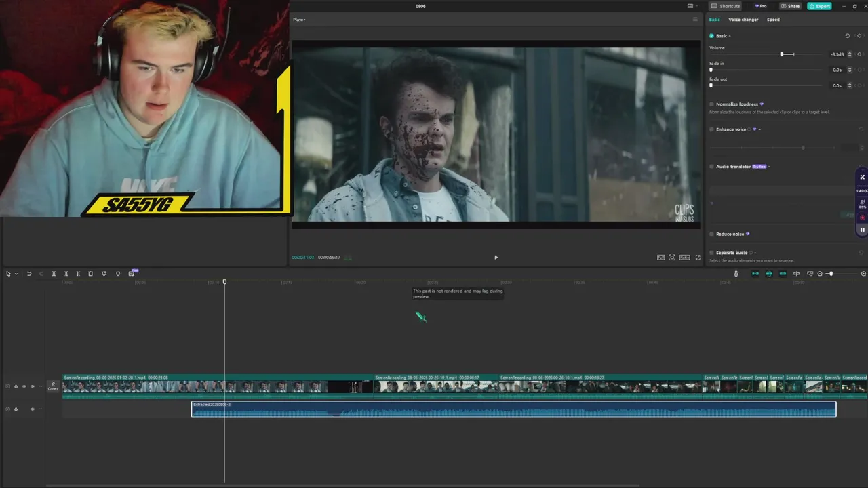Click the zoom-to-fit scan icon in Player

pyautogui.click(x=672, y=258)
